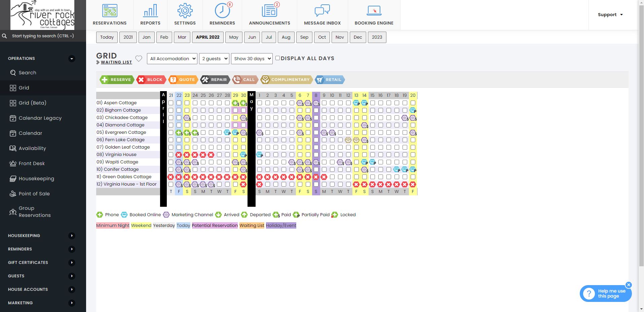Viewport: 644px width, 312px height.
Task: Open the Announcements newspaper icon
Action: click(x=269, y=11)
